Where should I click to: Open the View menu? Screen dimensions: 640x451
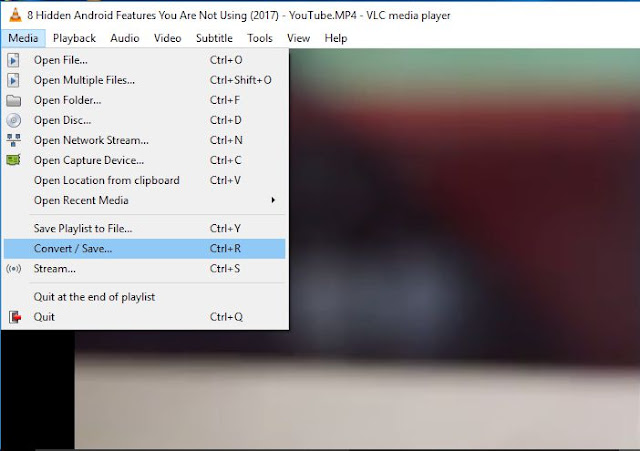point(298,38)
